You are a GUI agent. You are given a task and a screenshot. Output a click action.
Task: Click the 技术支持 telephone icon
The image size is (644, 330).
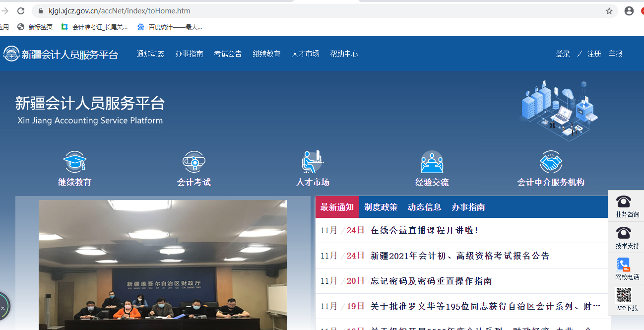624,233
